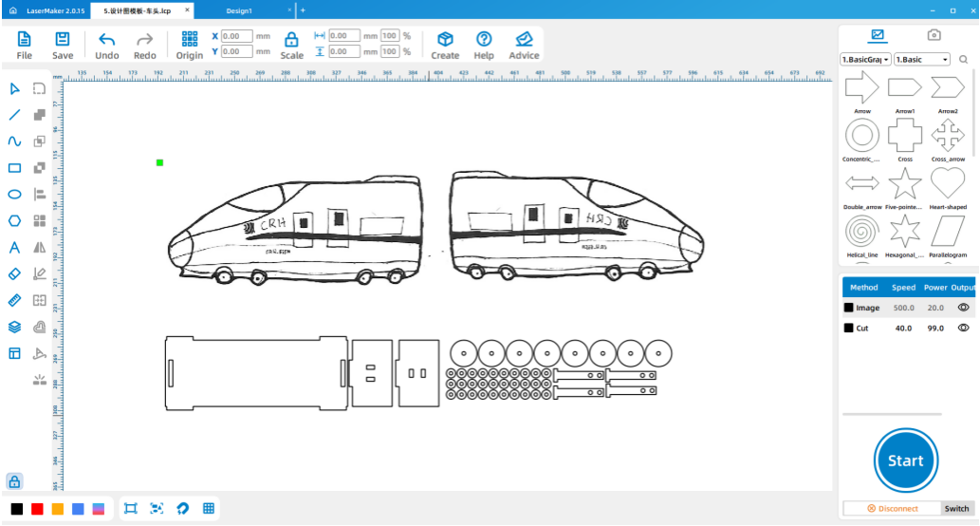Select the Text tool
980x526 pixels.
(x=14, y=248)
